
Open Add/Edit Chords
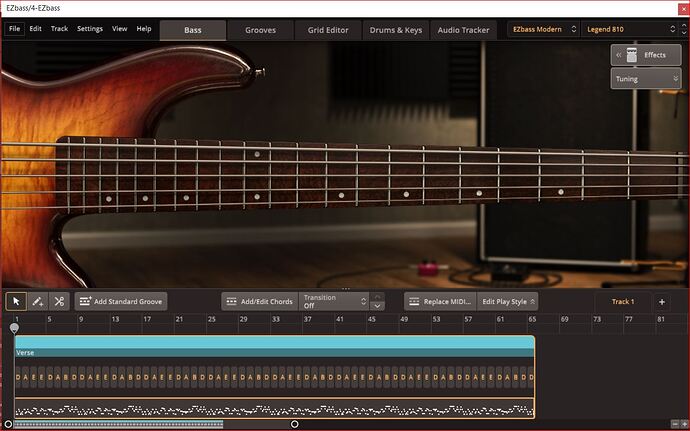point(260,302)
